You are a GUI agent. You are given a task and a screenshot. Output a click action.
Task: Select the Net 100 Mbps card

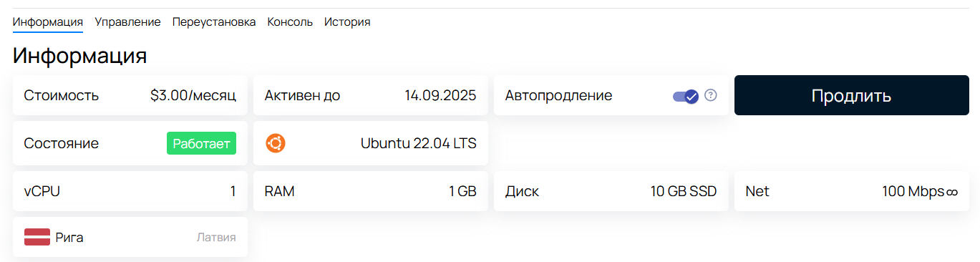[x=851, y=191]
